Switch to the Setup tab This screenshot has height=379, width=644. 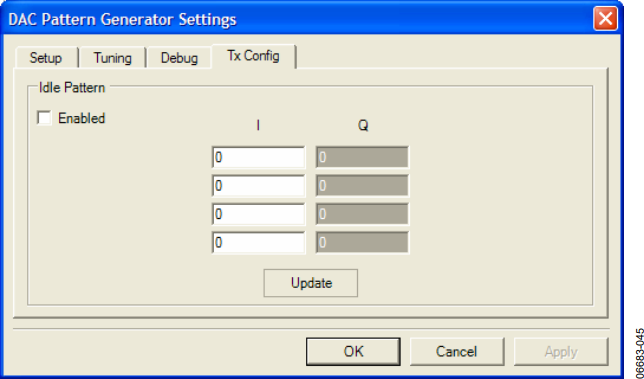pyautogui.click(x=46, y=58)
